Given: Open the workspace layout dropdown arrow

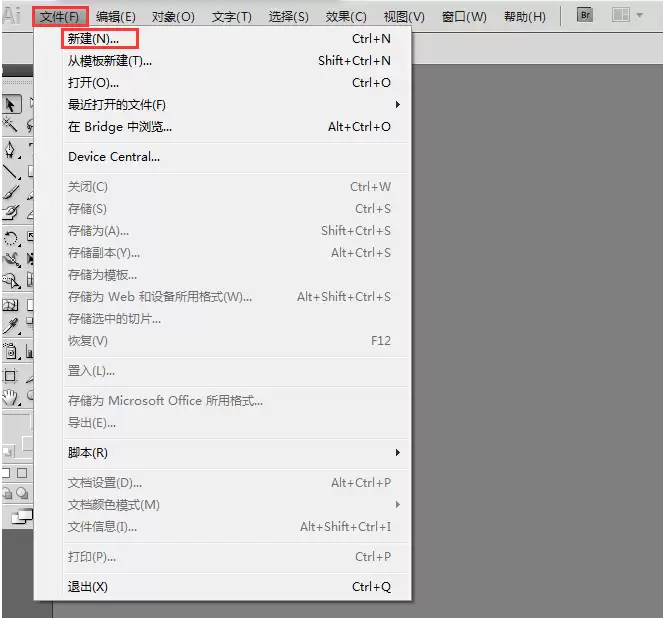Looking at the screenshot, I should 639,15.
